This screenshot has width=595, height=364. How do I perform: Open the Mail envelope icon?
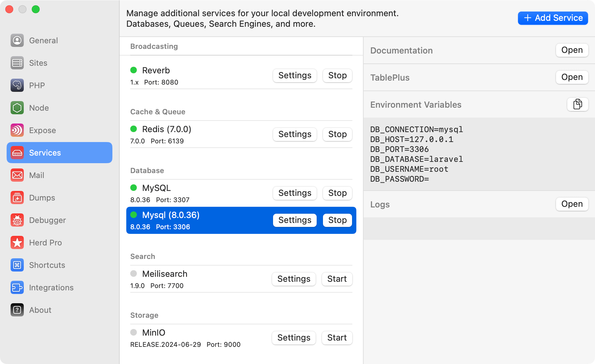tap(17, 175)
